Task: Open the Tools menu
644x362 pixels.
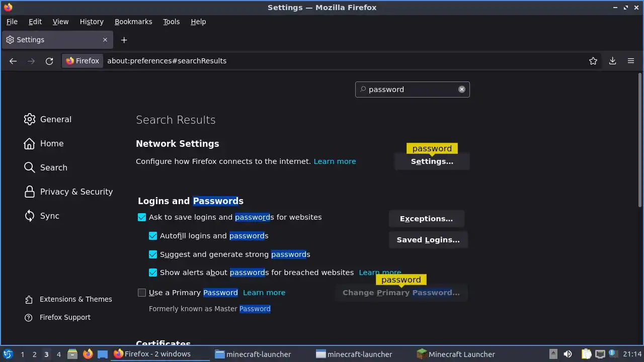Action: coord(171,22)
